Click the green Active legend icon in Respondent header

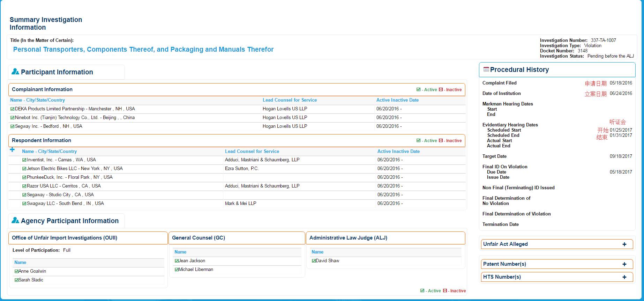418,140
